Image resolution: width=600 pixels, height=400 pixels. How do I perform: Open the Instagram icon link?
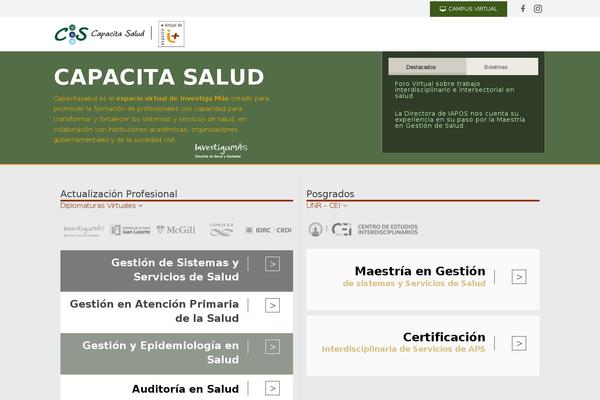[538, 8]
